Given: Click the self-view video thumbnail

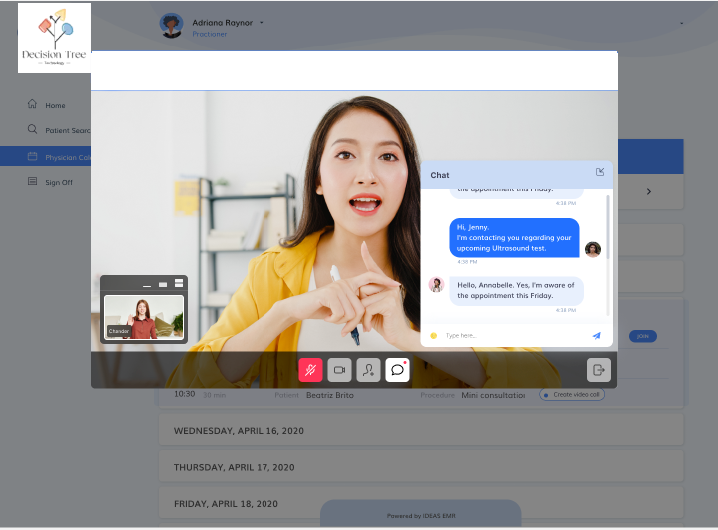Looking at the screenshot, I should 144,316.
